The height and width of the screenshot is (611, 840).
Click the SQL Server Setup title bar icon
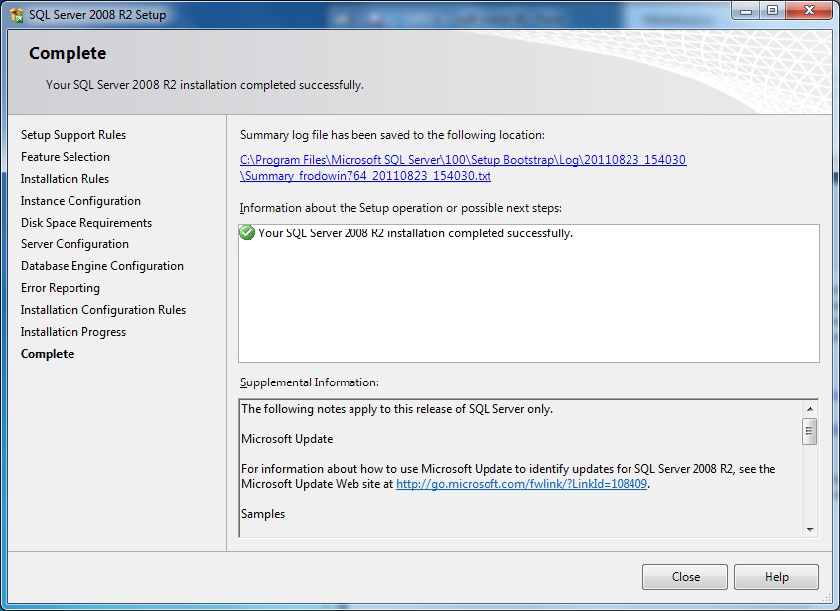(17, 15)
